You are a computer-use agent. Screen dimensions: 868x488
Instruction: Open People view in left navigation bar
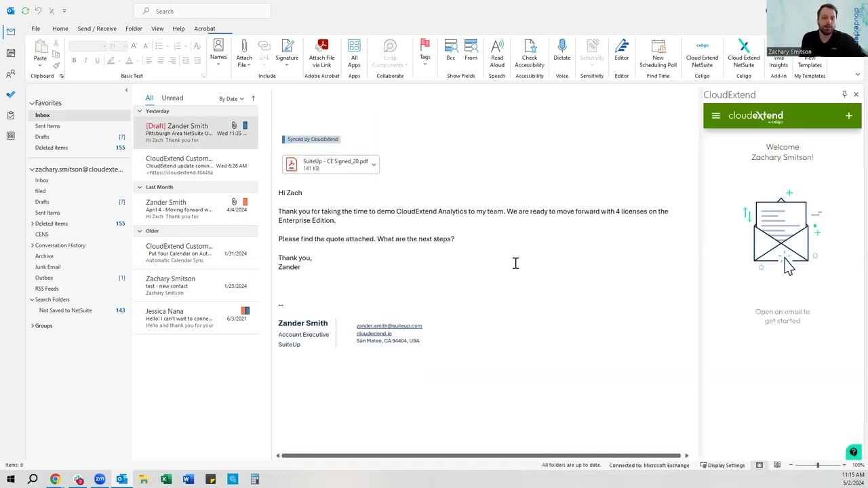[10, 73]
